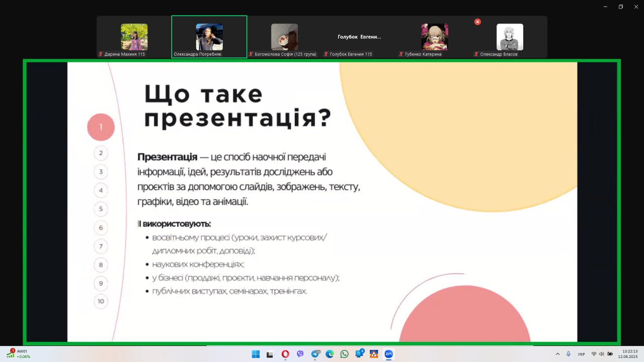Click the Zoom icon in taskbar
Viewport: 644px width, 362px height.
pyautogui.click(x=388, y=354)
